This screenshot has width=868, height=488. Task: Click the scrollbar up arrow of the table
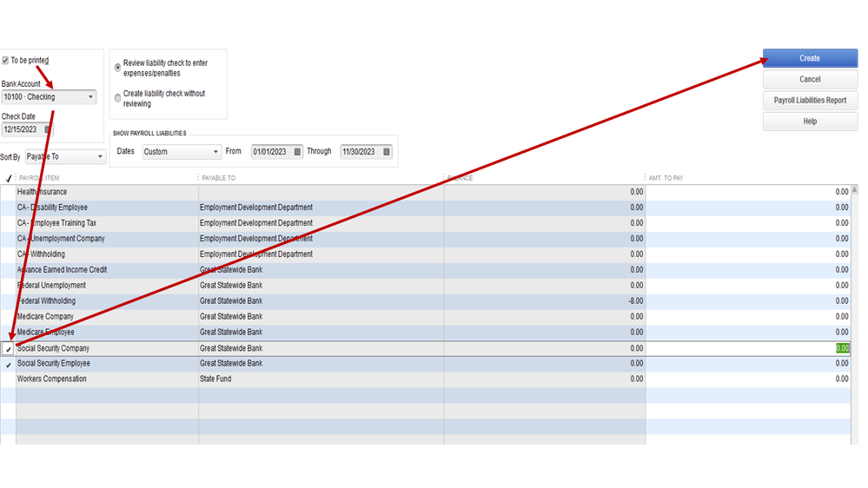pyautogui.click(x=854, y=190)
